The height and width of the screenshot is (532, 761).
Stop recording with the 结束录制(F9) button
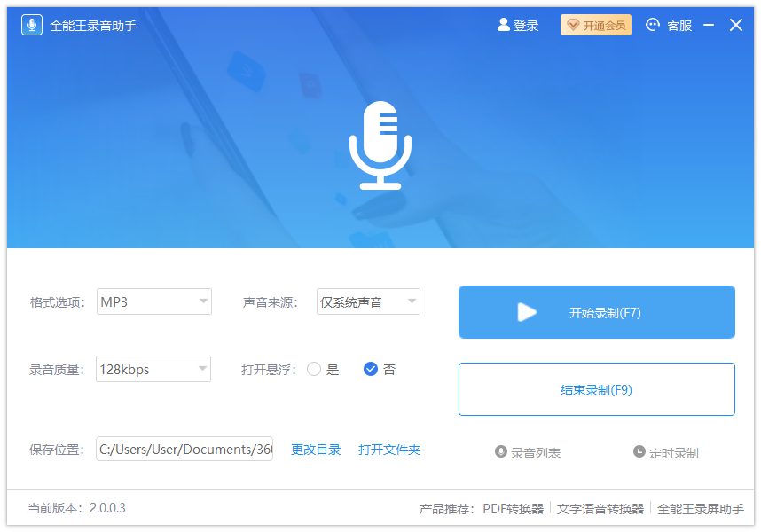(596, 389)
